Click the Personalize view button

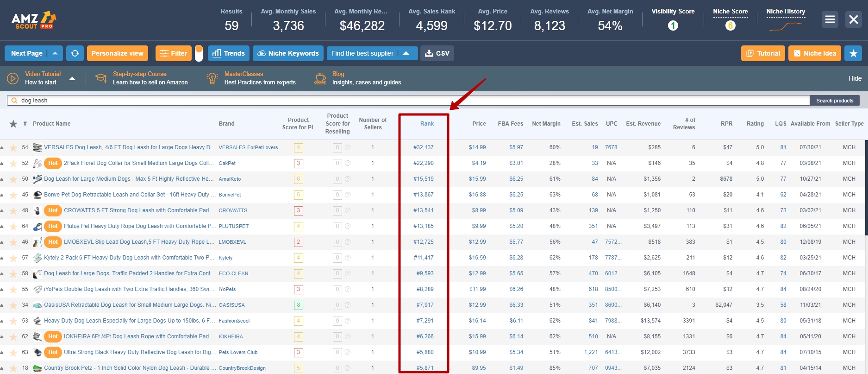point(118,53)
